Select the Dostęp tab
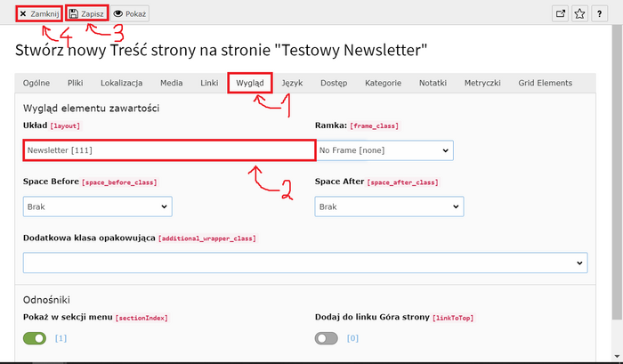 [334, 83]
